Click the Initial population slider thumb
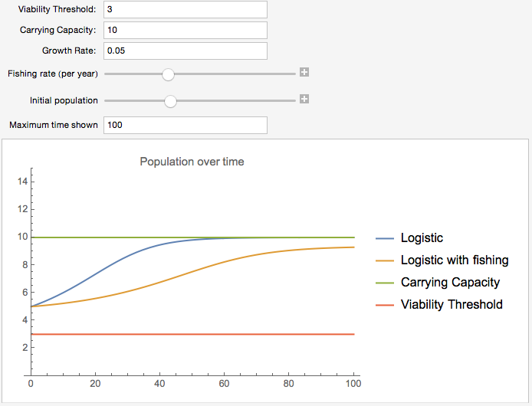532x406 pixels. pos(170,101)
